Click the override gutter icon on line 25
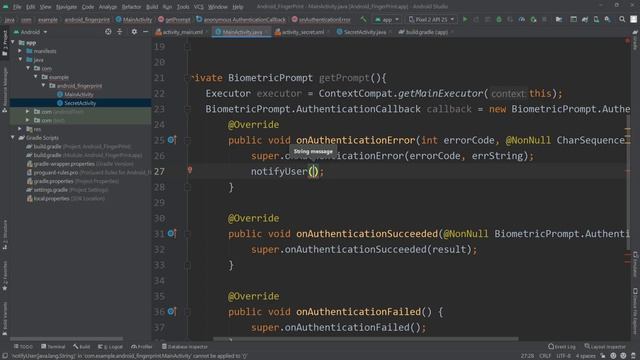The height and width of the screenshot is (360, 640). pos(171,140)
